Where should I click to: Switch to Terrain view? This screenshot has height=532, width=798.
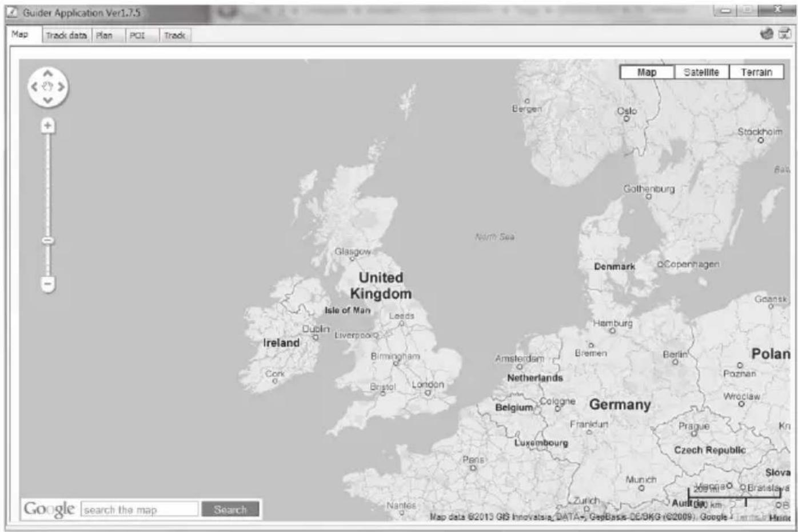(756, 72)
